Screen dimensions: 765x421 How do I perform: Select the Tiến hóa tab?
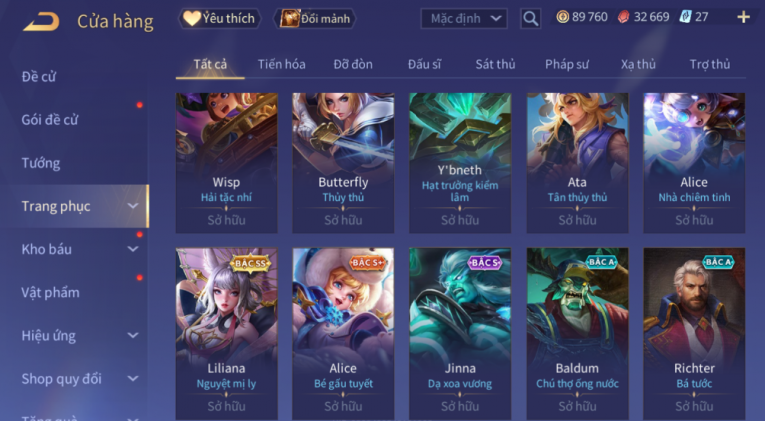pos(282,64)
